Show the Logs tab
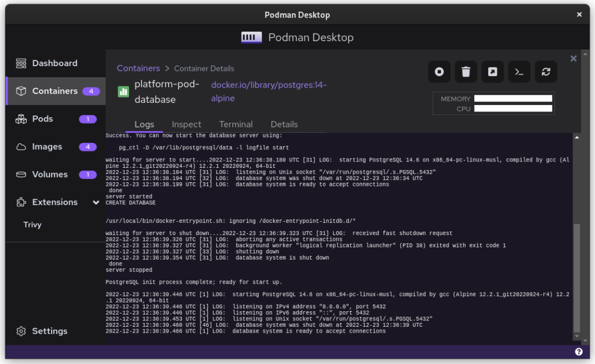 coord(144,124)
